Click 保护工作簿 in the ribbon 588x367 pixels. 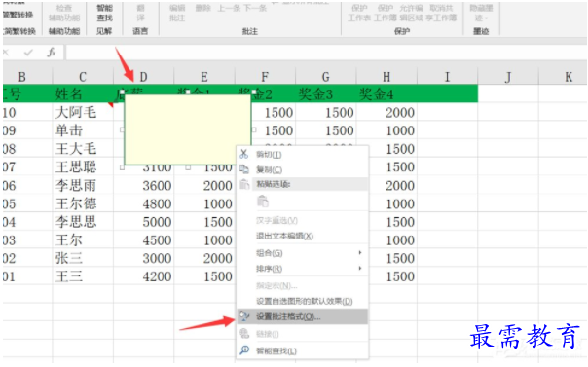coord(386,13)
